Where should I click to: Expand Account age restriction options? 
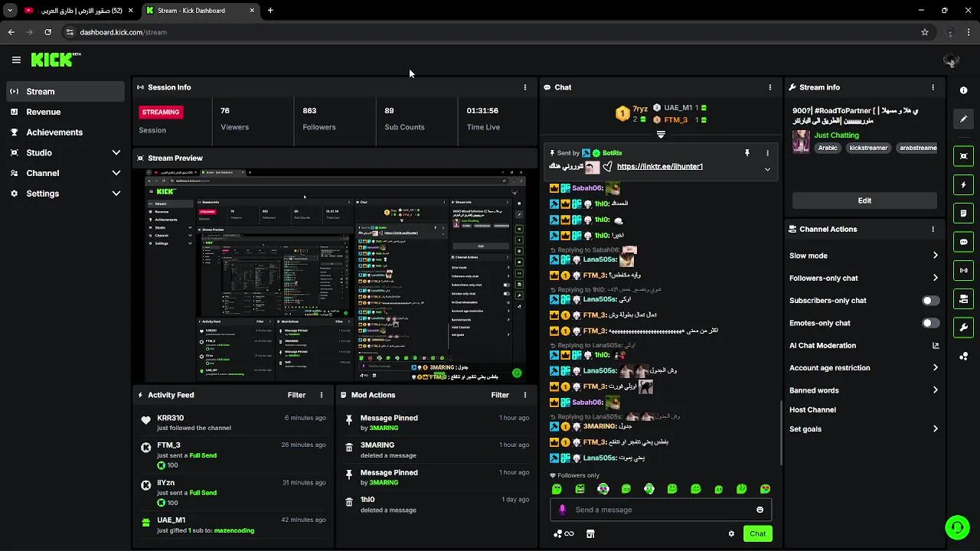coord(936,367)
